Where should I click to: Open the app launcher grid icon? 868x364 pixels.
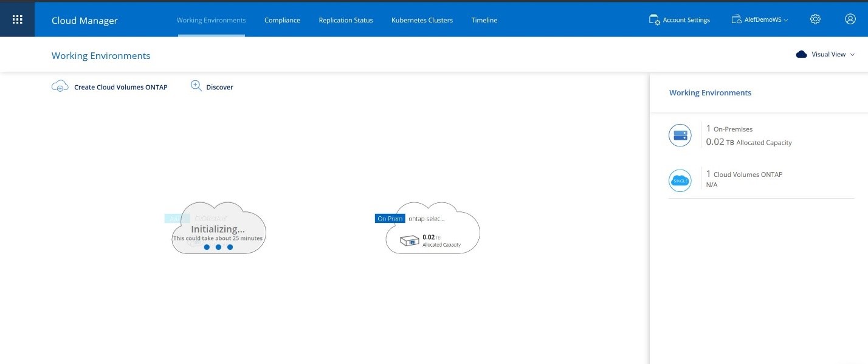(x=17, y=19)
